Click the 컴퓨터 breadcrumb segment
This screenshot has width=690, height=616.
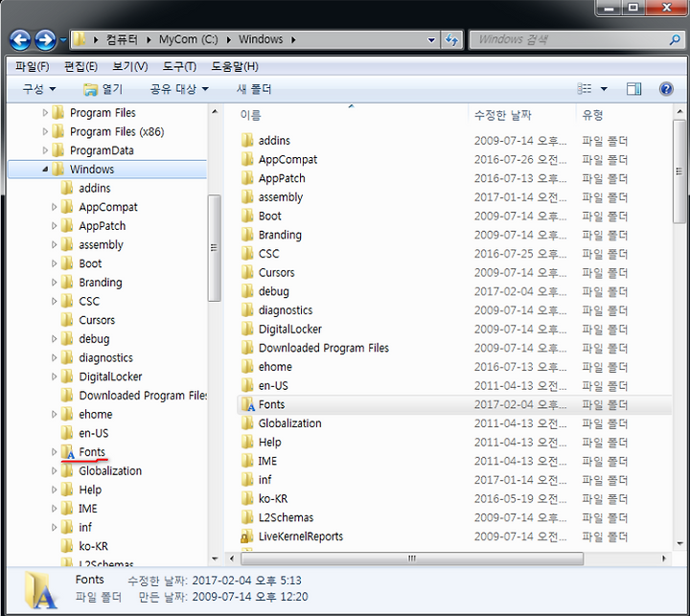(122, 39)
